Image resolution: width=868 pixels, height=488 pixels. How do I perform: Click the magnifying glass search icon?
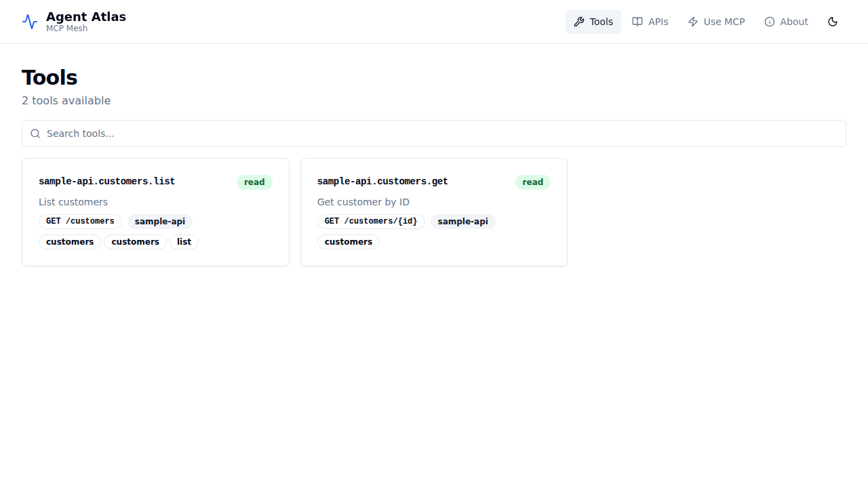35,134
